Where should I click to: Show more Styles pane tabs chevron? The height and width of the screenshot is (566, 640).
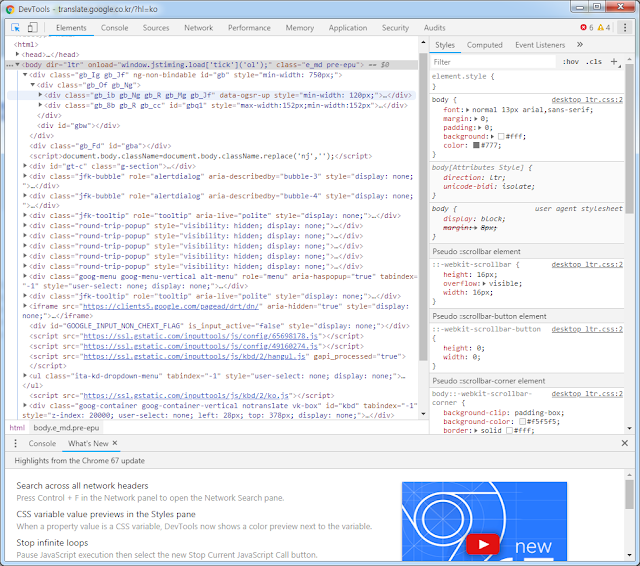[x=580, y=44]
